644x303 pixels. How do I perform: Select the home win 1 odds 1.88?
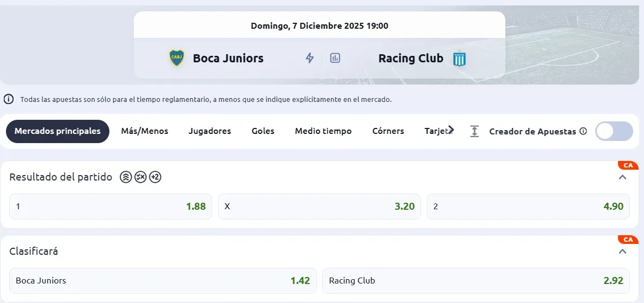(110, 207)
